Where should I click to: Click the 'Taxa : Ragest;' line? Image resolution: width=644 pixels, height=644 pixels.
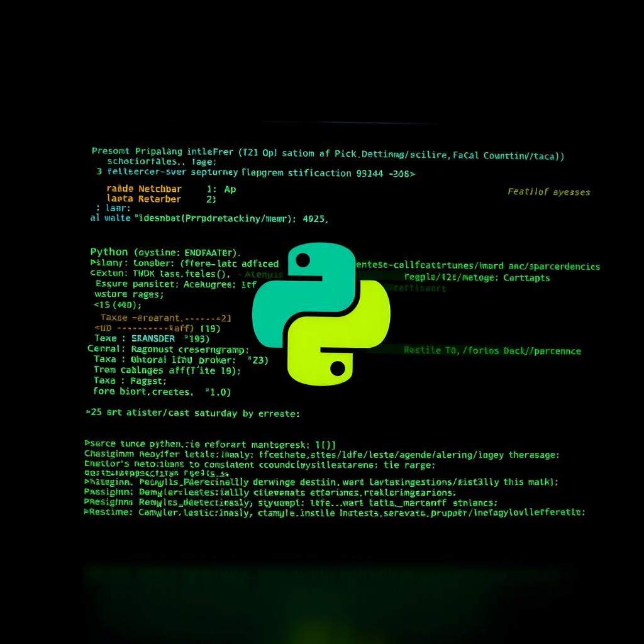tap(130, 380)
